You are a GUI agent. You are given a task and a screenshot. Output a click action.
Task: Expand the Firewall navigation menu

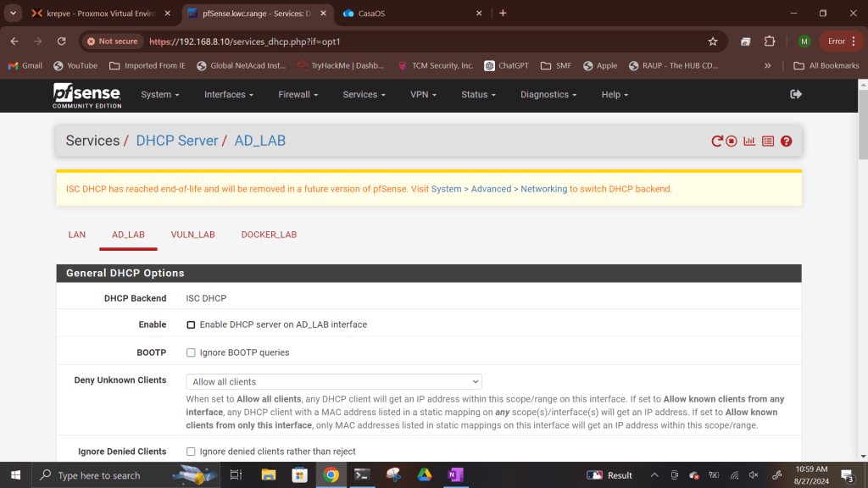point(298,95)
